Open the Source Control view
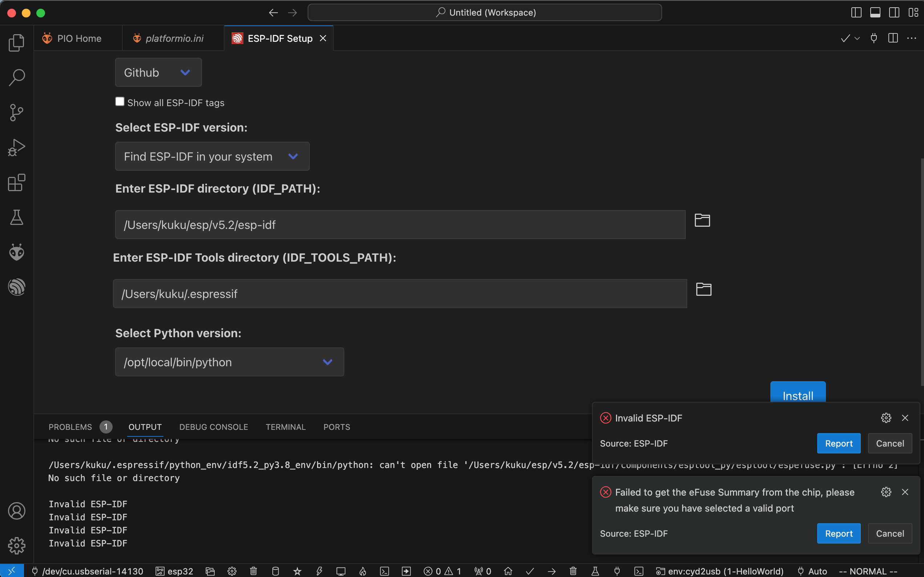The image size is (924, 577). pos(16,113)
